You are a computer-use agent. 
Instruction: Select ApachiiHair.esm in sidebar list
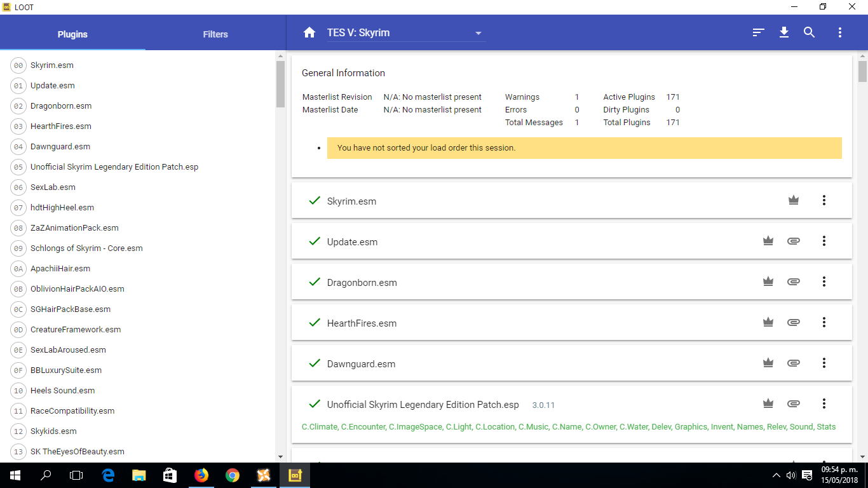click(x=60, y=269)
